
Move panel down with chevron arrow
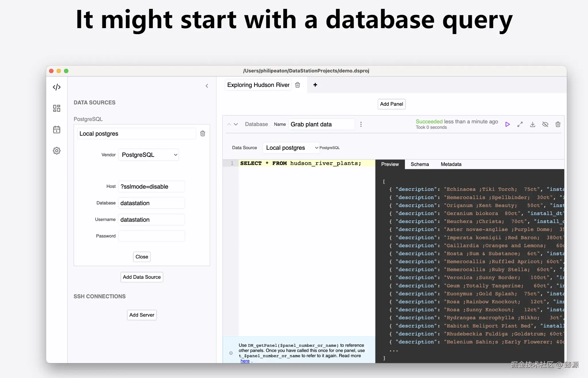click(236, 124)
